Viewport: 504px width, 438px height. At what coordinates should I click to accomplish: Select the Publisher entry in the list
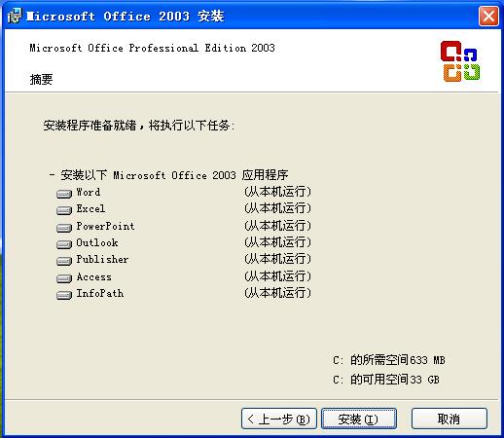point(102,259)
